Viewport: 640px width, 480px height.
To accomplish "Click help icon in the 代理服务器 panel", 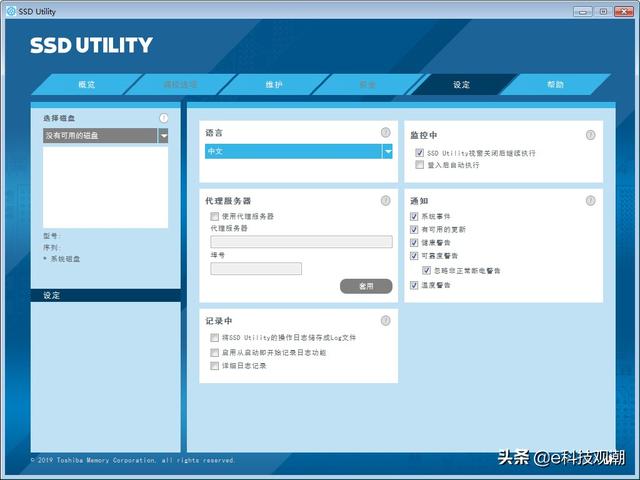I will coord(386,200).
